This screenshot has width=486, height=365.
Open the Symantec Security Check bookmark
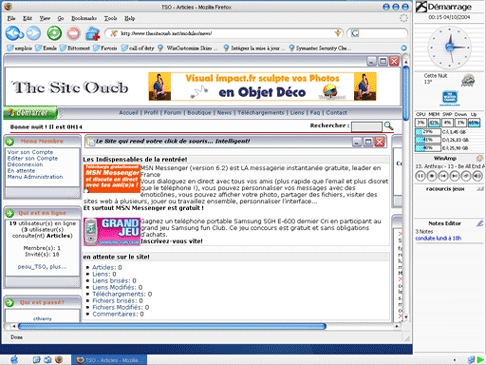coord(320,48)
